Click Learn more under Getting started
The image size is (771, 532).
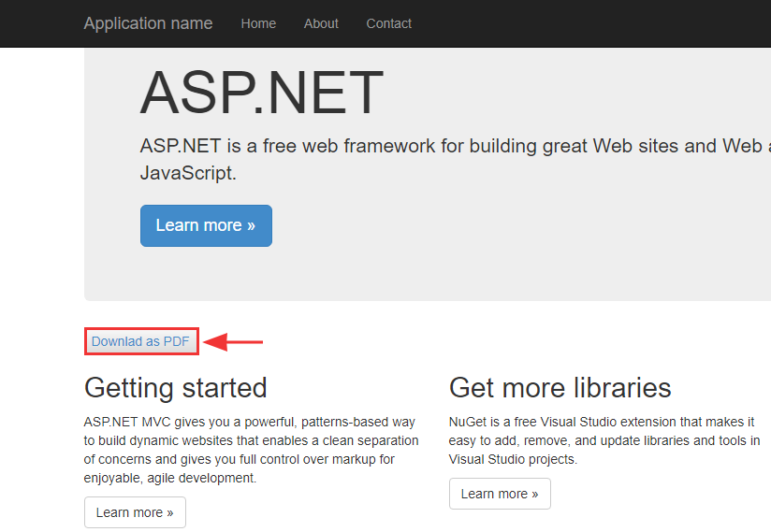[135, 512]
